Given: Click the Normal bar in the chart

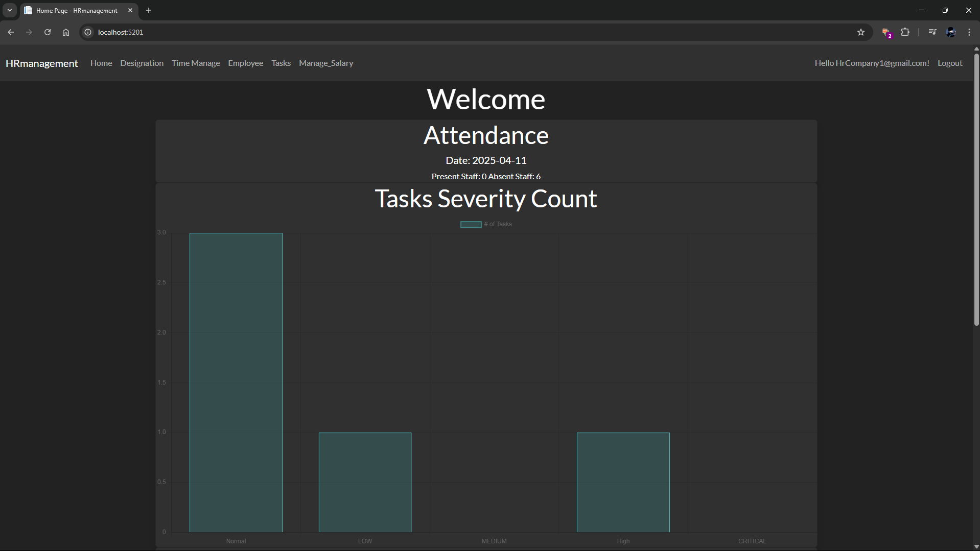Looking at the screenshot, I should [236, 382].
